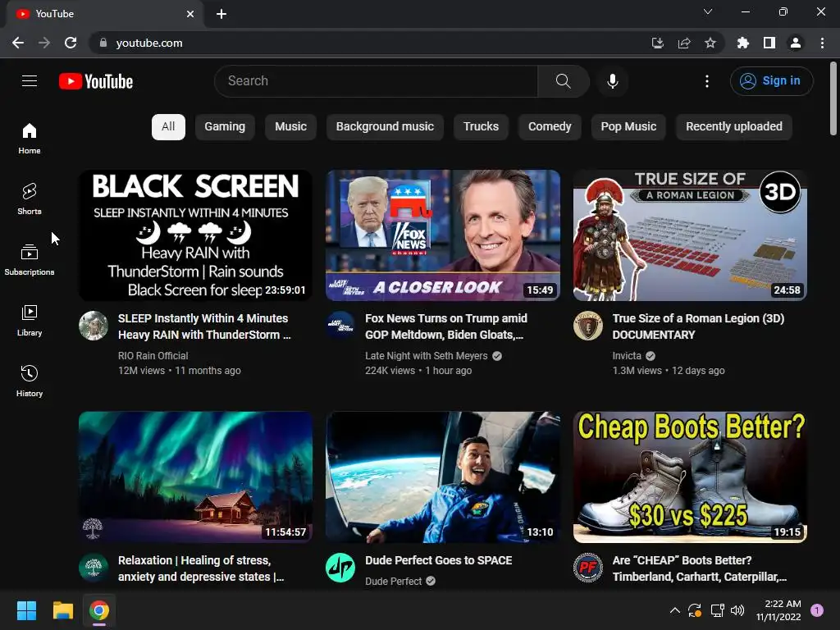The image size is (840, 630).
Task: Click the youtube.com address bar
Action: tap(370, 43)
